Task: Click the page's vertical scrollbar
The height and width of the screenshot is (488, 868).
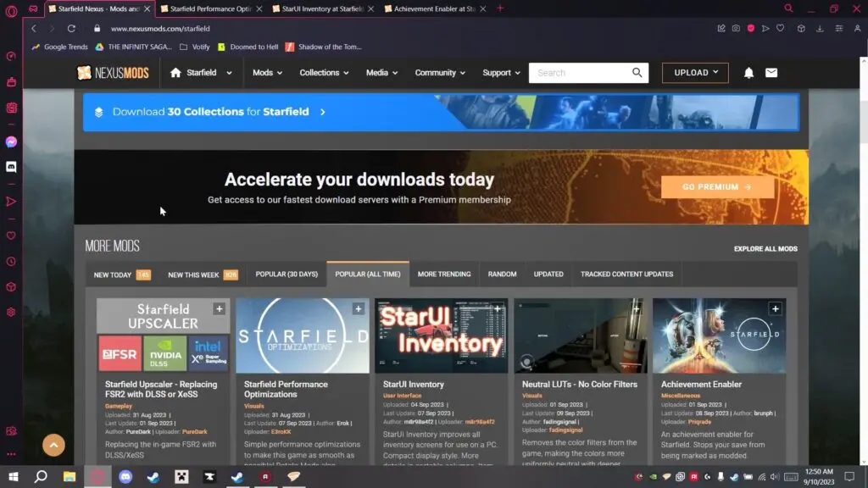Action: (862, 110)
